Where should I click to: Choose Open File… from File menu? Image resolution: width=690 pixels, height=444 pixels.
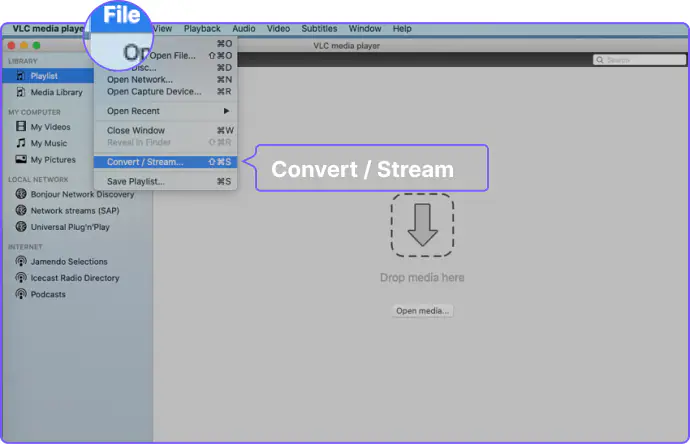(x=172, y=55)
